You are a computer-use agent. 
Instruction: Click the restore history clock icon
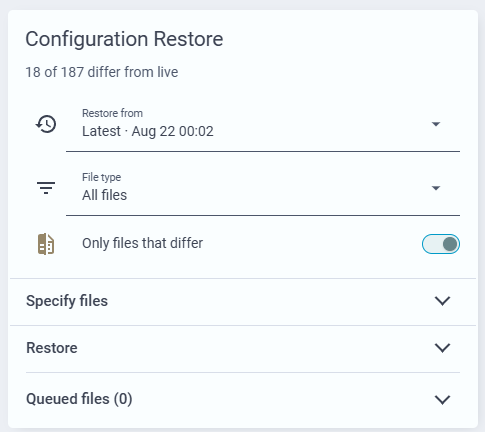pos(46,124)
